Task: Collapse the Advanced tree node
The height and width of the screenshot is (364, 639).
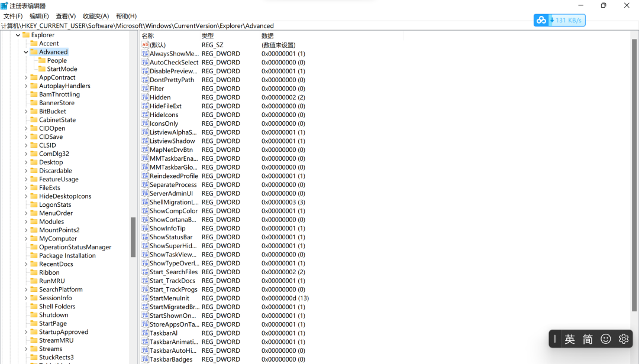Action: pos(26,52)
